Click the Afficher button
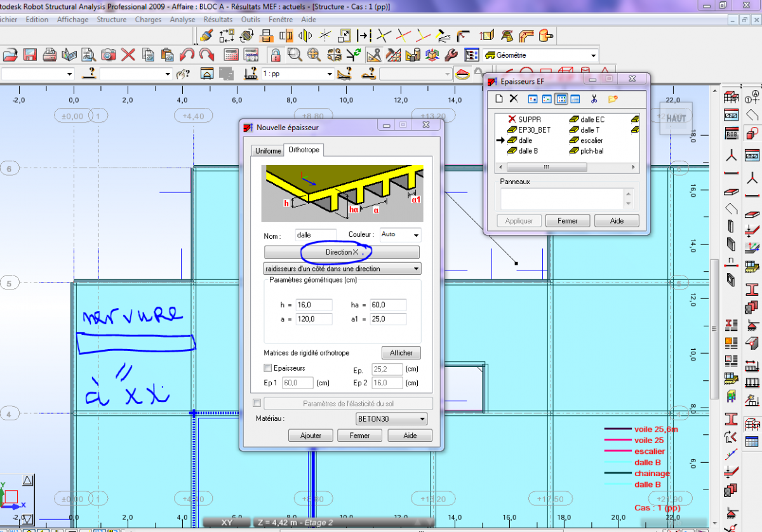This screenshot has width=762, height=532. pos(401,353)
